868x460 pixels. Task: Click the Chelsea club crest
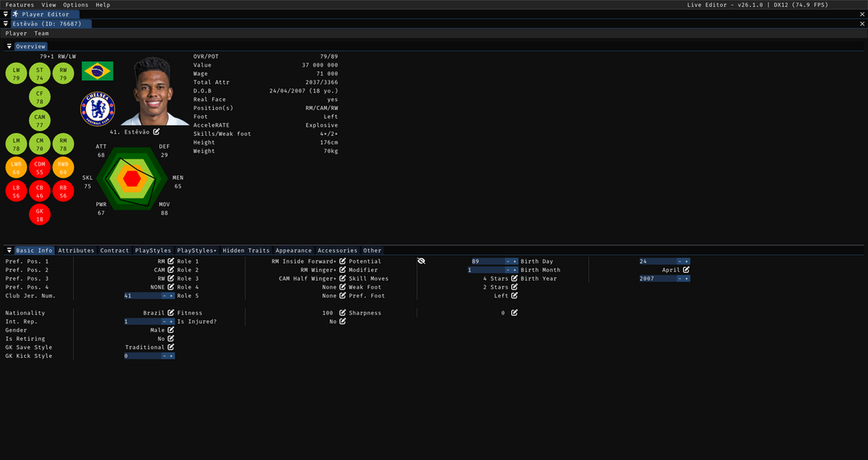tap(98, 108)
